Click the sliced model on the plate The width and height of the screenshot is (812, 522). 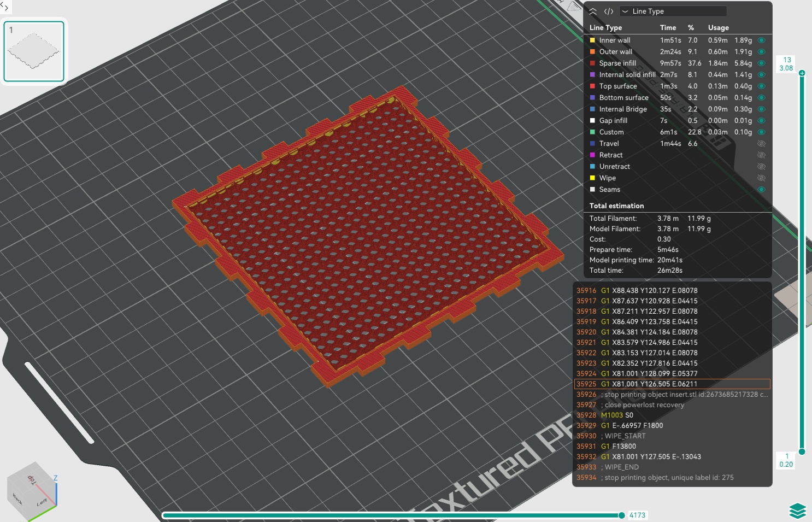pyautogui.click(x=367, y=235)
